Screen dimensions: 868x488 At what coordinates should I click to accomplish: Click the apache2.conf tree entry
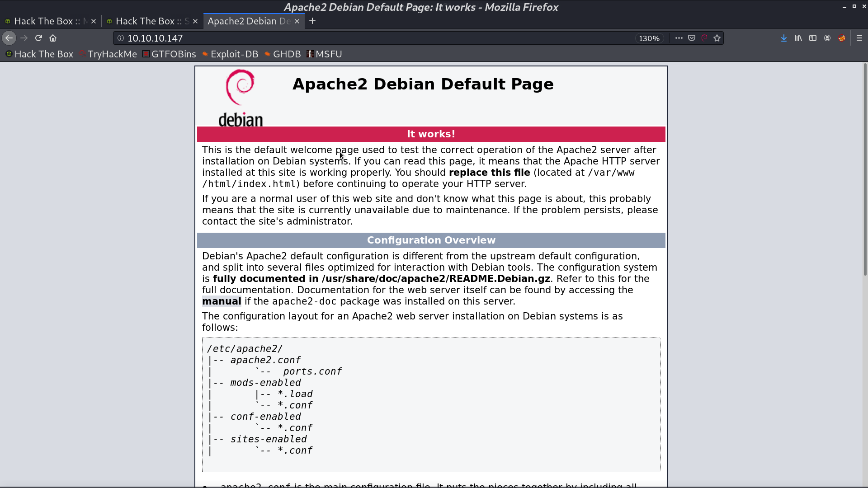(265, 360)
